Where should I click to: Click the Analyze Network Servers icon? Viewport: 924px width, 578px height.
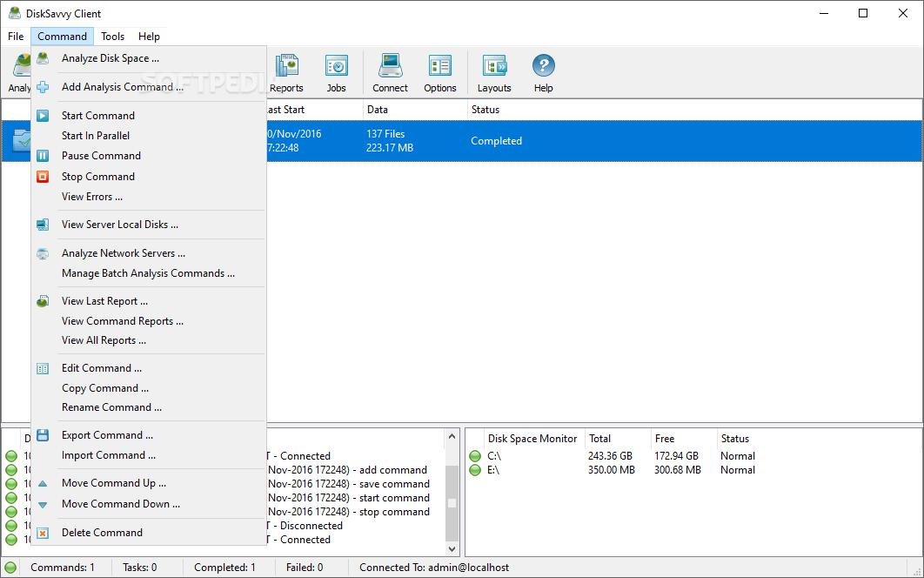43,253
